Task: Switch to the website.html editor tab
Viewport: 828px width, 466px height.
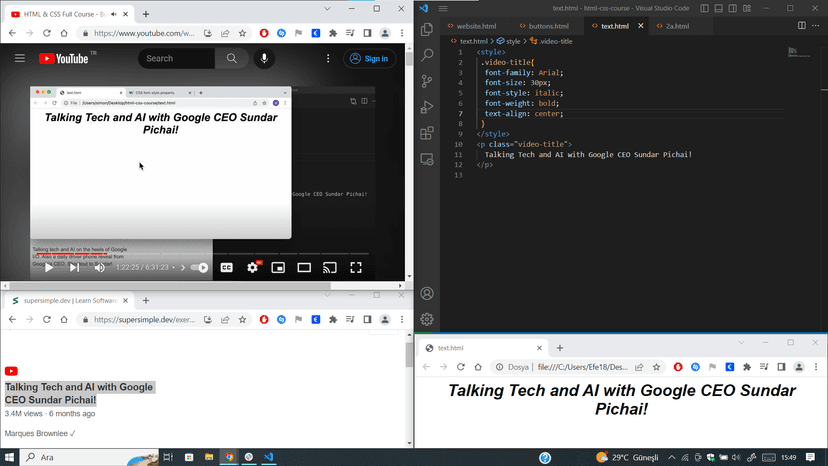Action: 475,26
